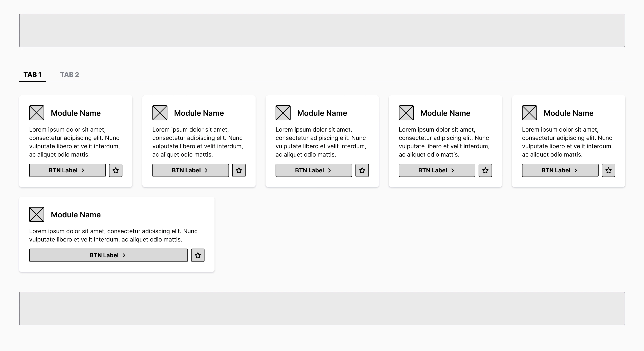Open BTN Label button in second card
Screen dimensions: 644x351
pos(190,170)
